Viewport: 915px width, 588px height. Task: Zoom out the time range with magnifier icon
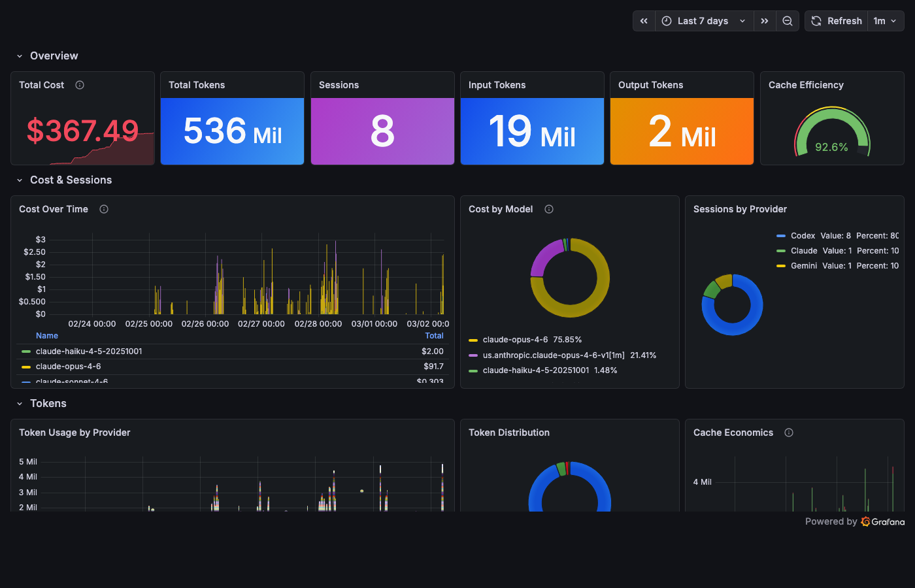coord(787,20)
